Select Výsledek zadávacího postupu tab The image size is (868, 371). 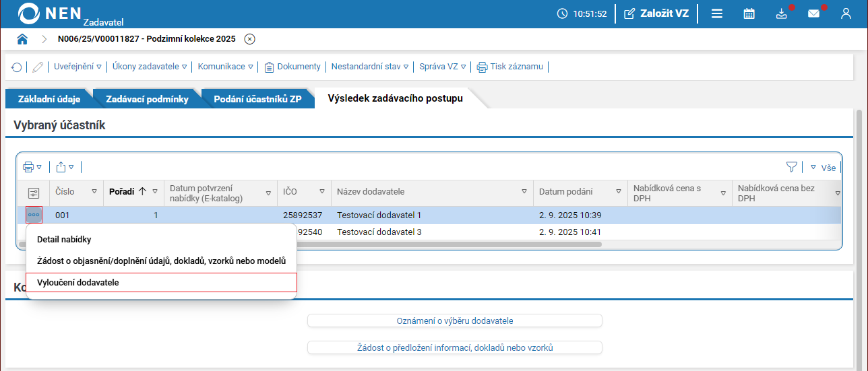point(396,98)
